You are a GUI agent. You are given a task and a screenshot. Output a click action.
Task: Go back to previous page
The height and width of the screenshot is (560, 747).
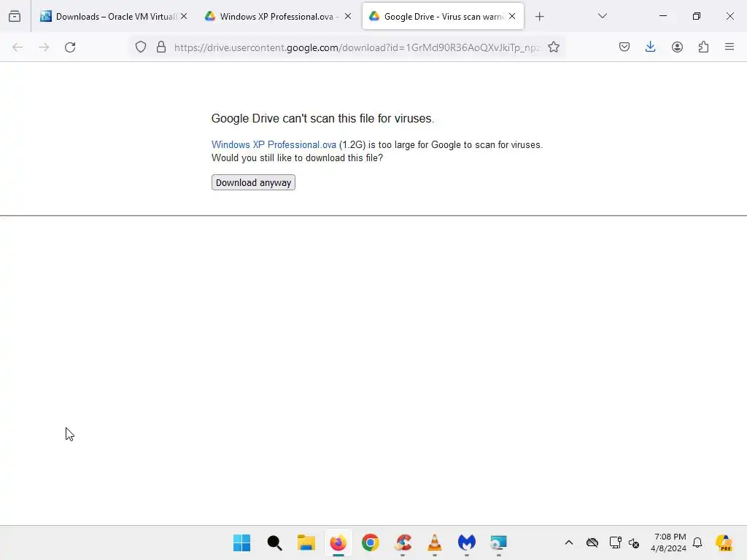click(x=18, y=47)
